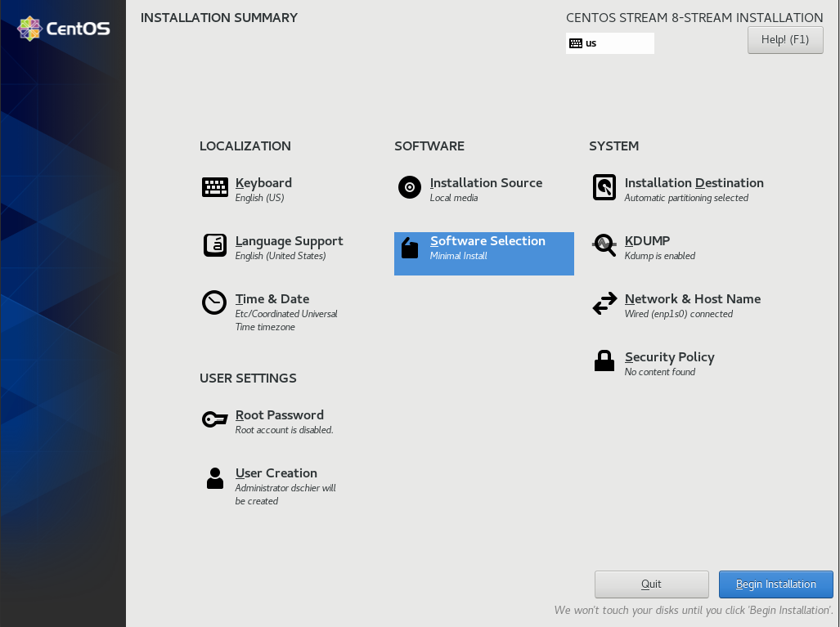Click the Time & Date clock icon
This screenshot has width=840, height=627.
[x=214, y=302]
